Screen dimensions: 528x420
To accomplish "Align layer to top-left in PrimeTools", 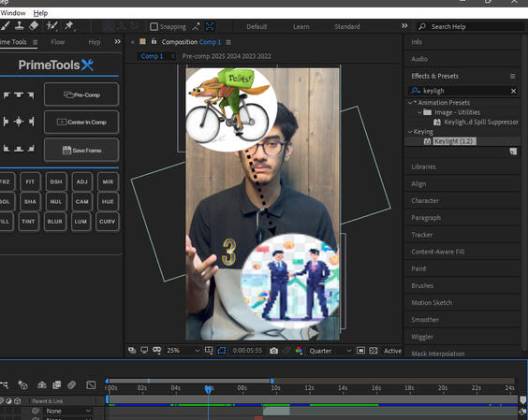I will pyautogui.click(x=7, y=95).
